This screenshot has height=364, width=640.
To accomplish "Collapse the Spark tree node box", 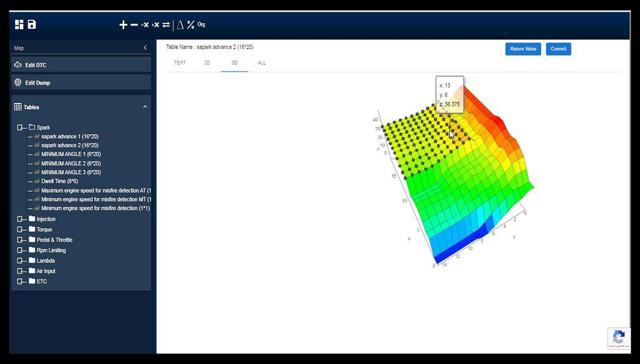I will [19, 127].
